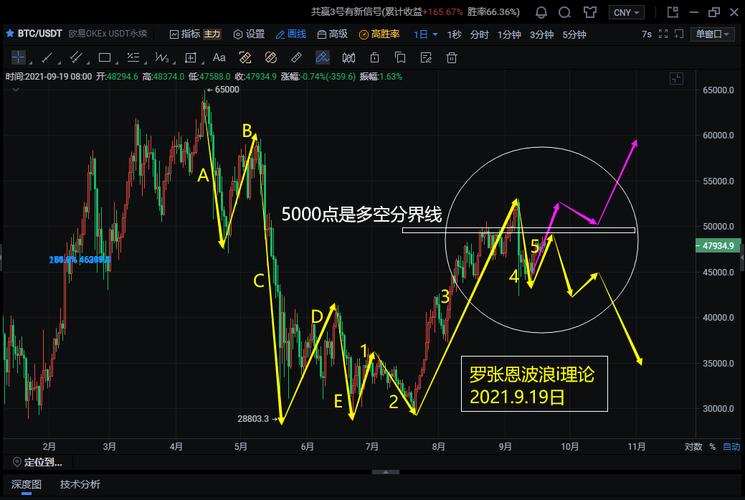This screenshot has height=500, width=745.
Task: Select the text annotation Aa tool
Action: click(219, 58)
